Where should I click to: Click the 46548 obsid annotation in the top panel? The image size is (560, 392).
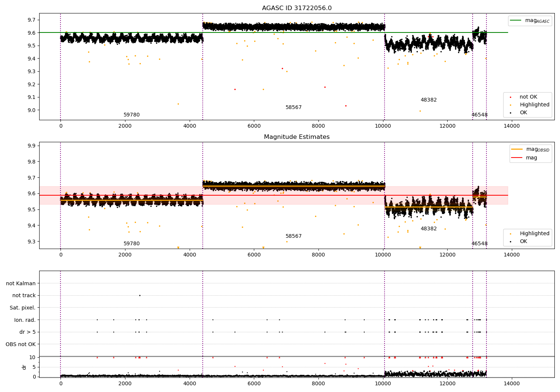[479, 115]
